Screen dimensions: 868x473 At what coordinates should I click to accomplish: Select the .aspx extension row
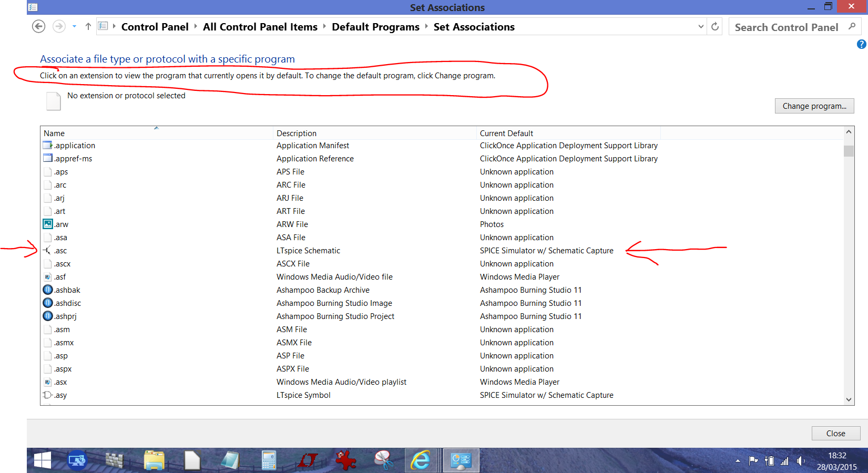click(x=442, y=369)
